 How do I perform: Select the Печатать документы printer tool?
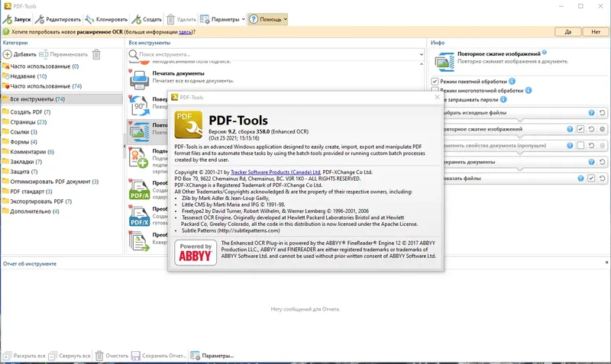tap(139, 79)
